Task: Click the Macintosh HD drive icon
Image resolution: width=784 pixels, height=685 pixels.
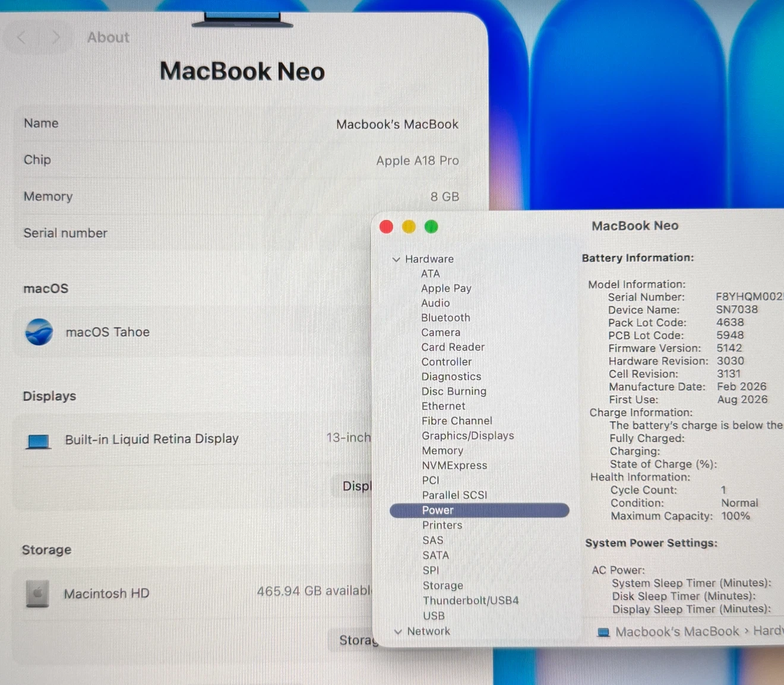Action: tap(37, 594)
